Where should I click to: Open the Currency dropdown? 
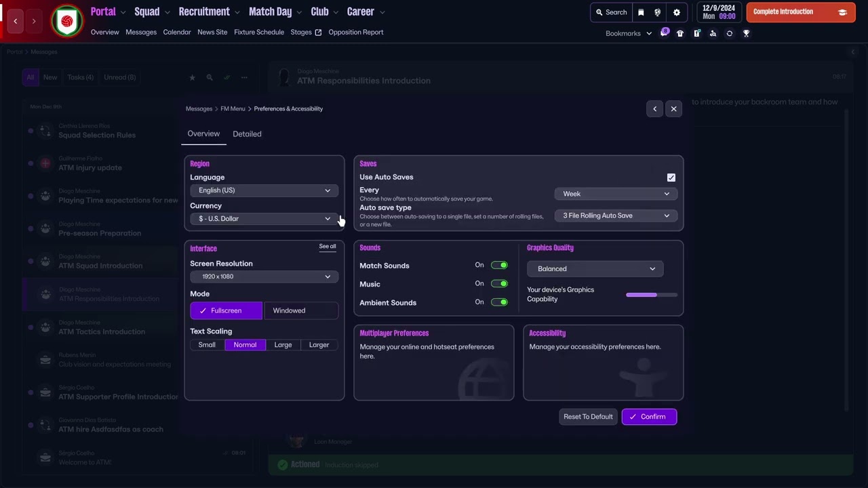pos(264,219)
